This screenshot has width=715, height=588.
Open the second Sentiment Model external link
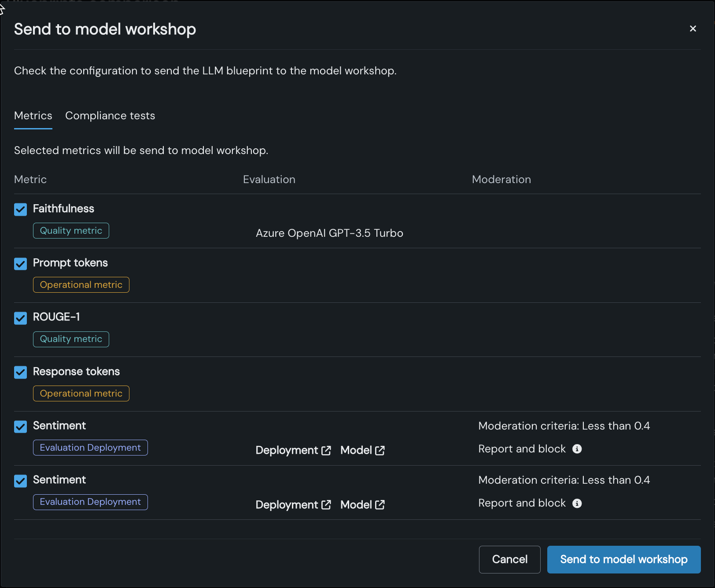tap(362, 505)
